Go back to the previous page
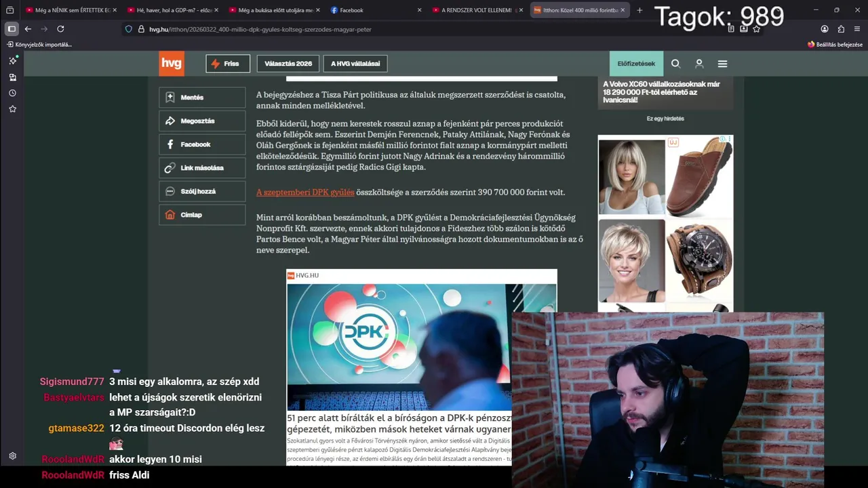868x488 pixels. tap(28, 28)
